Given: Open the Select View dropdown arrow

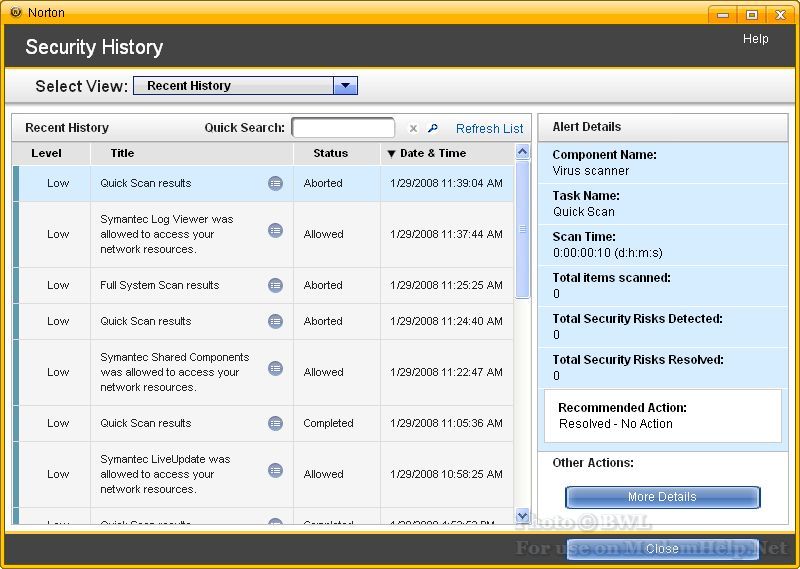Looking at the screenshot, I should point(345,85).
